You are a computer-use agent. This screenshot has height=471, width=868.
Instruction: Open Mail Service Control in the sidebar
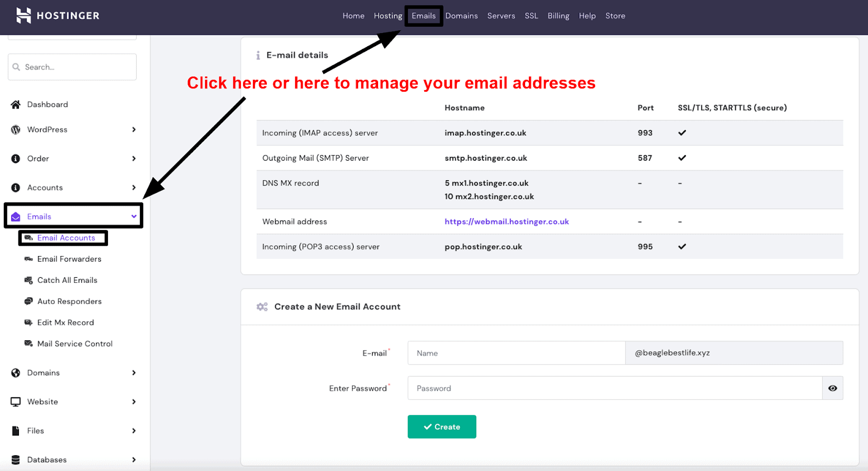point(75,343)
